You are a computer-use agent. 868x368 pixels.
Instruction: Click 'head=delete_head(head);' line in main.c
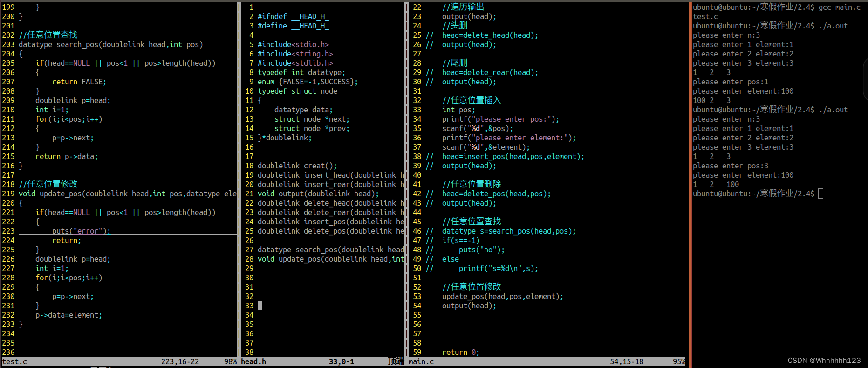click(490, 35)
